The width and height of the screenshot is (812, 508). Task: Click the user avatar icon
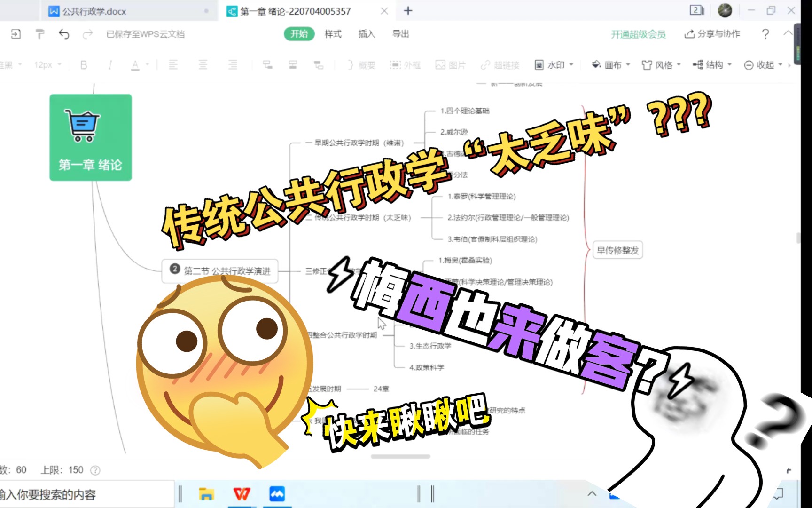pyautogui.click(x=725, y=10)
